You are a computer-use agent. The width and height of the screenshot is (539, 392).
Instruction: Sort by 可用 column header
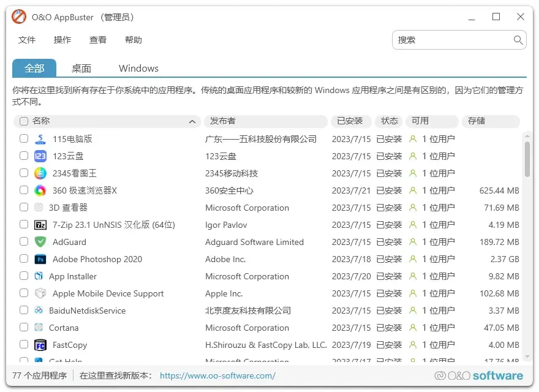(432, 121)
